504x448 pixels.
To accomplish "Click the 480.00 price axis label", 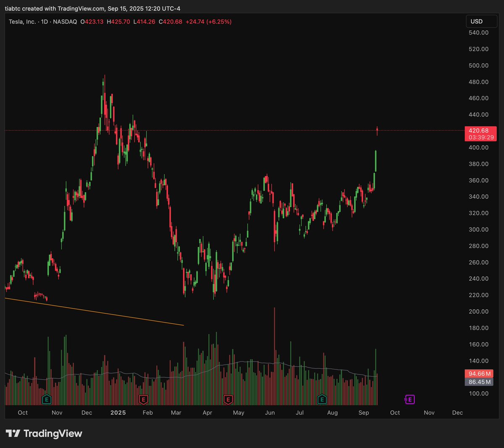I will [x=479, y=82].
